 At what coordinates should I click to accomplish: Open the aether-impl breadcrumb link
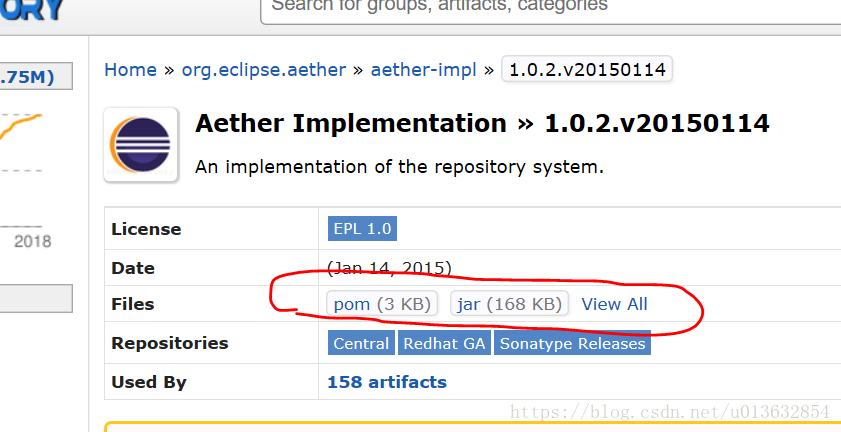(423, 70)
